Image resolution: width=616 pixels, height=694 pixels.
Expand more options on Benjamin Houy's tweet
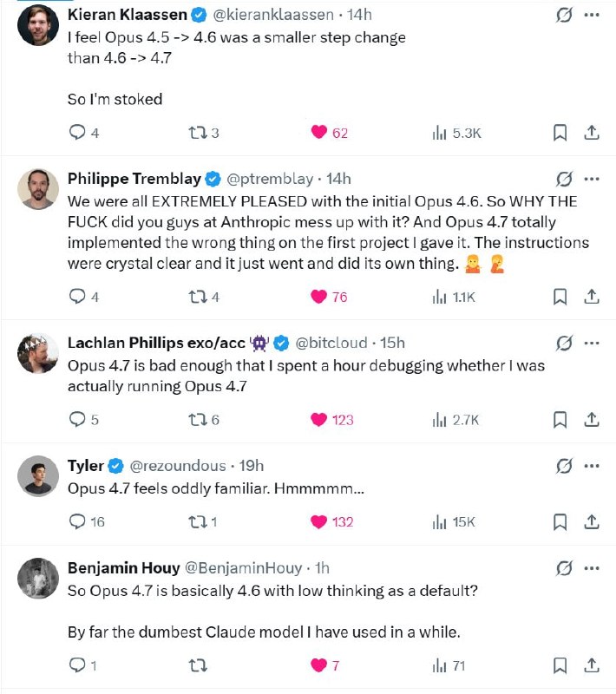(x=592, y=568)
